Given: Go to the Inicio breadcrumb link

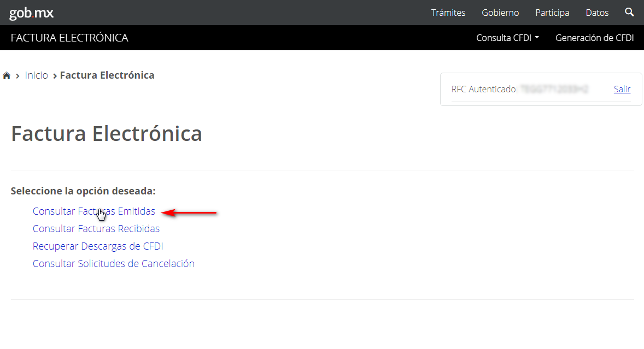Looking at the screenshot, I should click(37, 75).
